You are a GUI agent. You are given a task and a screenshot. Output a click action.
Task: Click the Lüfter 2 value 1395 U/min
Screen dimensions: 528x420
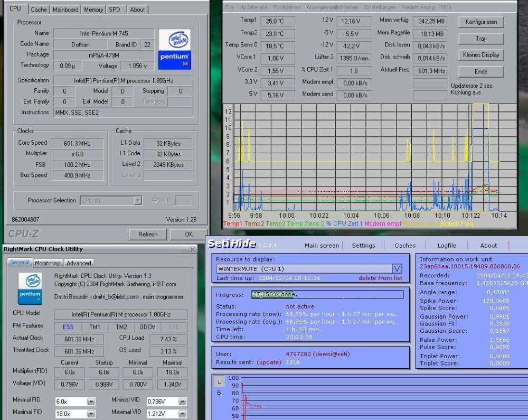[354, 58]
